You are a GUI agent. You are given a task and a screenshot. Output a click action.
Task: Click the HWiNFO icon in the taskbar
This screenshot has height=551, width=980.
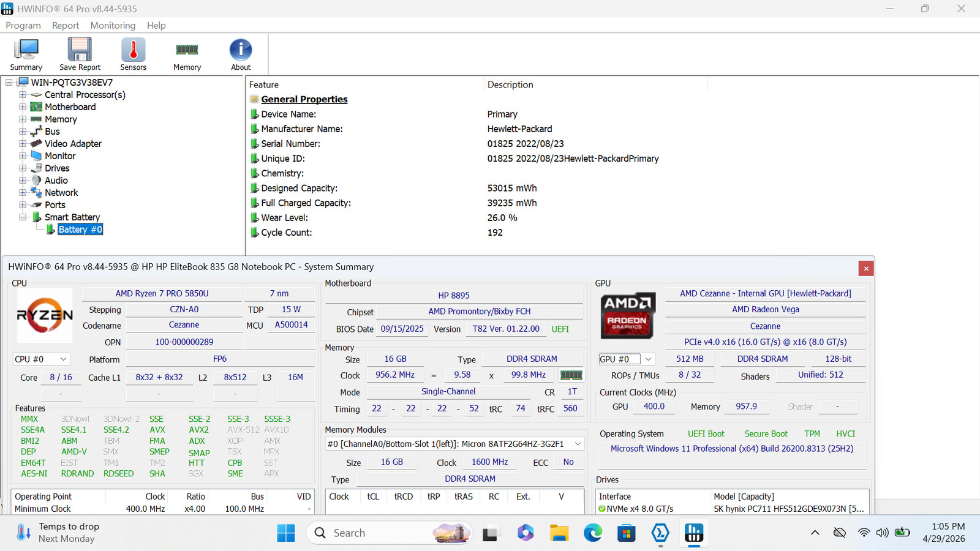[693, 533]
